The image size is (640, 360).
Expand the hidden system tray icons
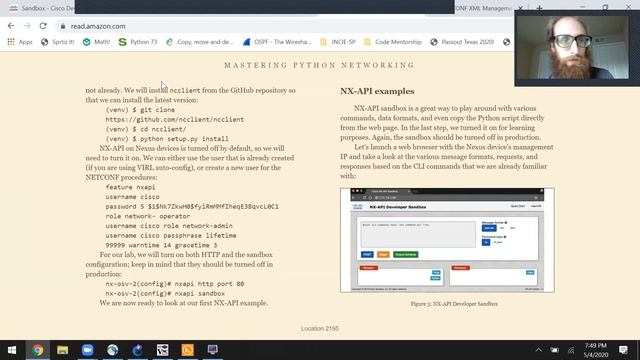[x=539, y=350]
